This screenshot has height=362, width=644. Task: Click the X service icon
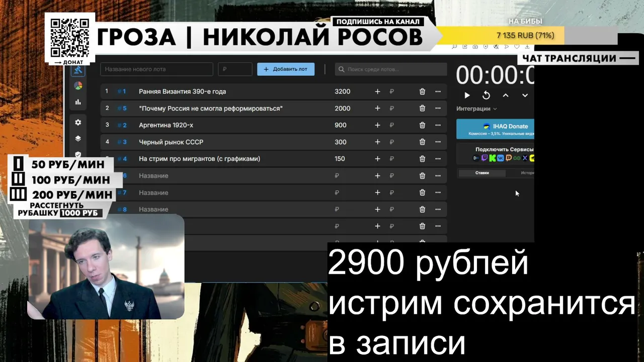(525, 158)
